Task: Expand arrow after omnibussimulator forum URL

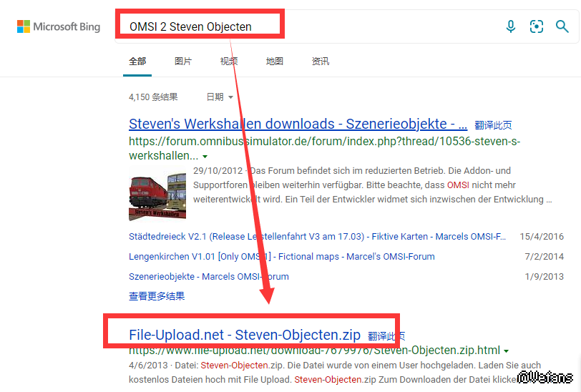Action: pos(205,157)
